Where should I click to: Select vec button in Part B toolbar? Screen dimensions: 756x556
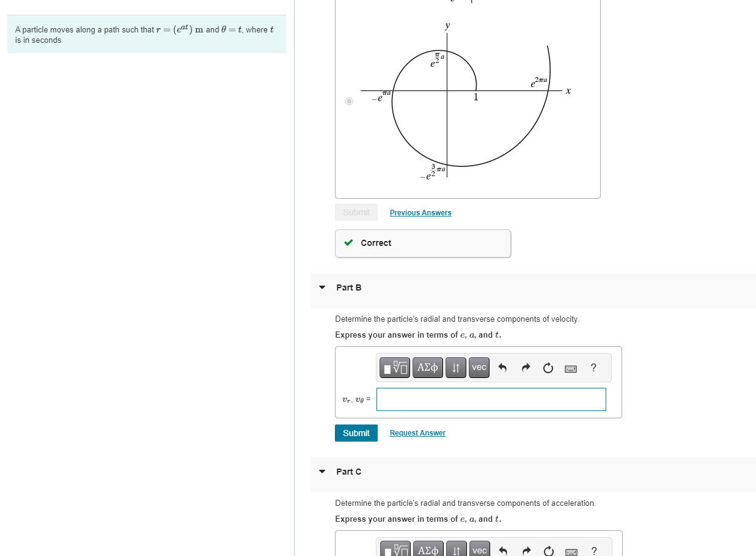[x=479, y=368]
